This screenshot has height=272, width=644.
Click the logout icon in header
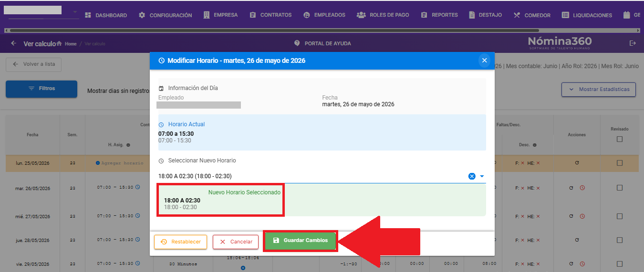(633, 43)
